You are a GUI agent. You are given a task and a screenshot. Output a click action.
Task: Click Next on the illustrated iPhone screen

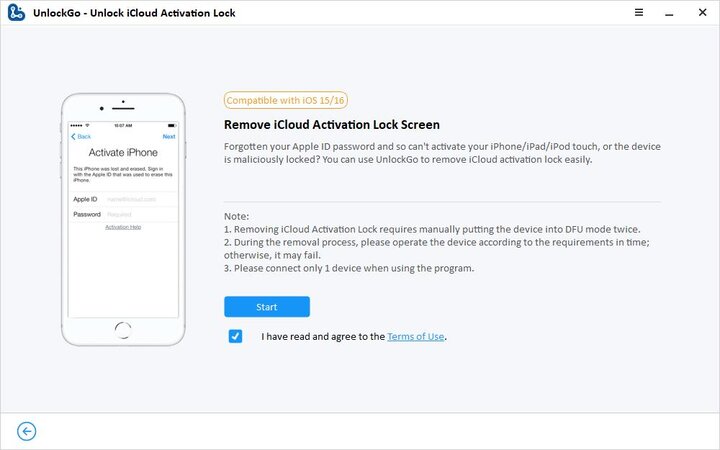click(x=169, y=136)
